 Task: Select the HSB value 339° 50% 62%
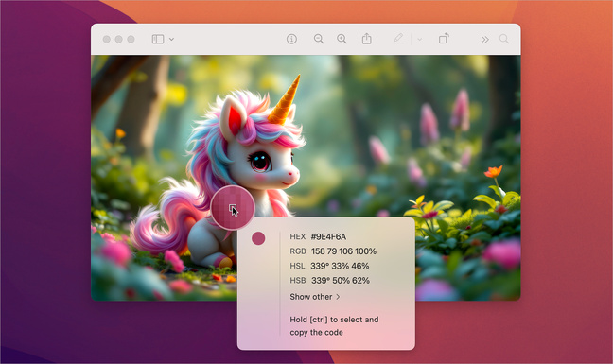point(341,281)
